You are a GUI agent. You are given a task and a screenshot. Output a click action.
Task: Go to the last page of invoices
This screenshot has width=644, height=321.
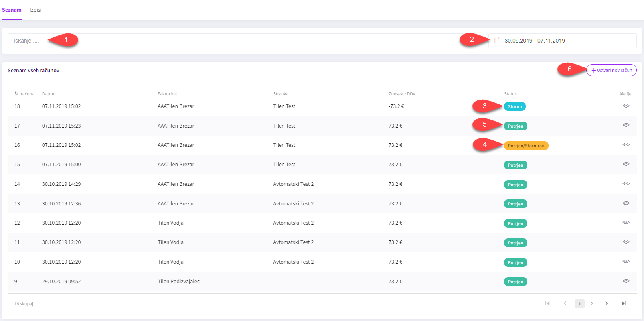click(x=624, y=304)
